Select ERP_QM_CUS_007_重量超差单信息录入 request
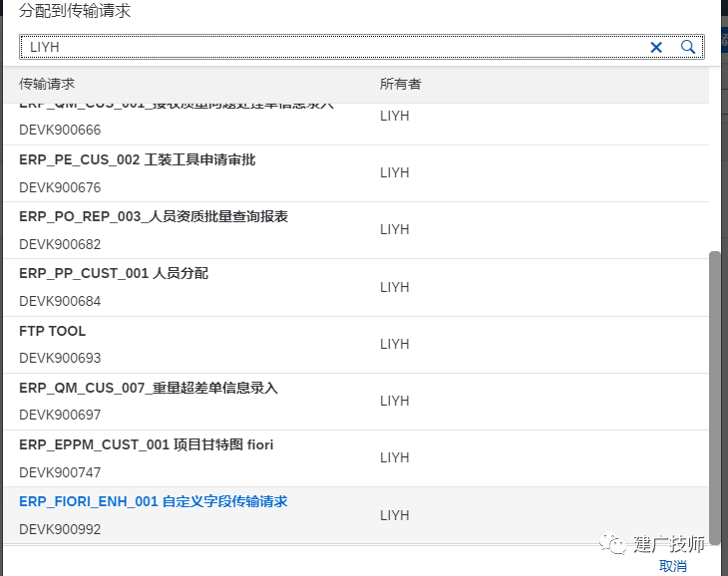 pyautogui.click(x=149, y=388)
